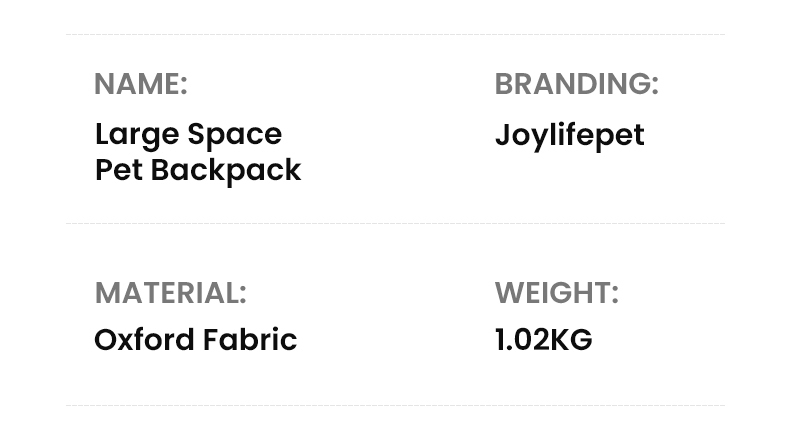Click the Joylifepet brand name
This screenshot has height=448, width=790.
pos(569,135)
